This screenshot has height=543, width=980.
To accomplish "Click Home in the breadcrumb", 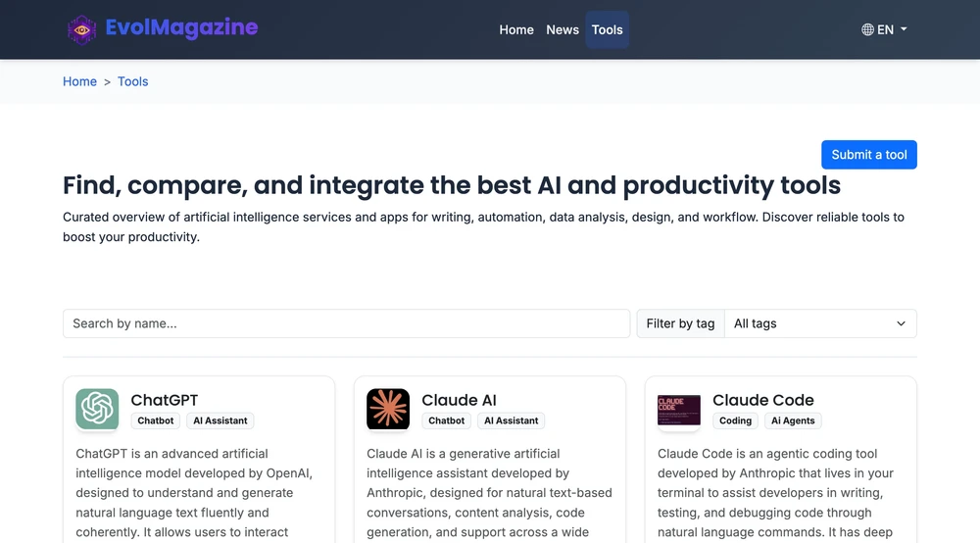I will pos(79,81).
